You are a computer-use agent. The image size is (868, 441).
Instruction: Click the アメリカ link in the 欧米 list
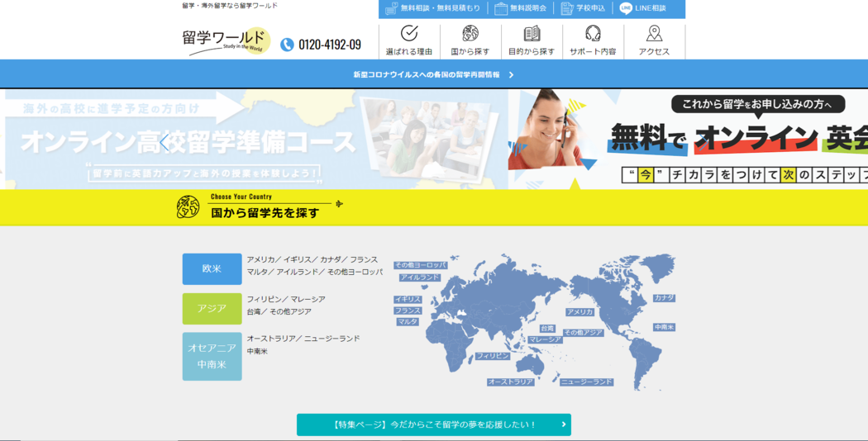click(x=261, y=259)
